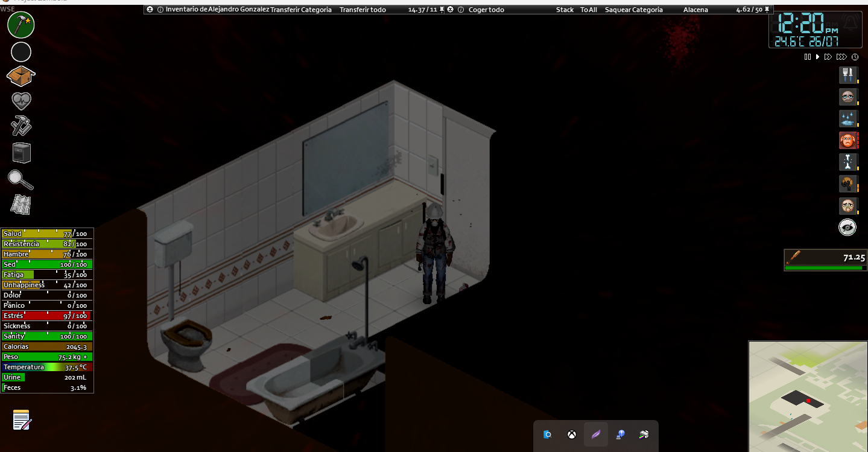This screenshot has width=868, height=452.
Task: Click the info icon of player inventory
Action: point(160,10)
